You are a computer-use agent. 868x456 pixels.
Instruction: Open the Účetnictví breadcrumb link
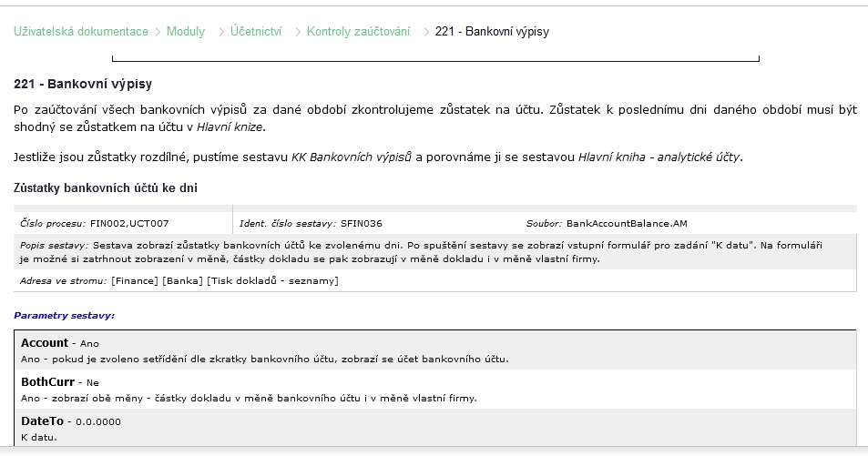tap(256, 32)
